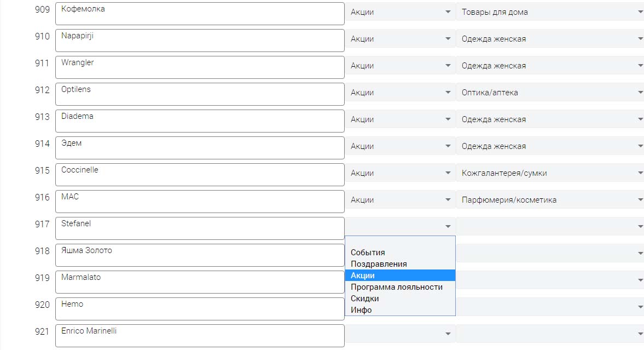This screenshot has width=644, height=350.
Task: Open the type dropdown for Diadema row
Action: tap(400, 119)
